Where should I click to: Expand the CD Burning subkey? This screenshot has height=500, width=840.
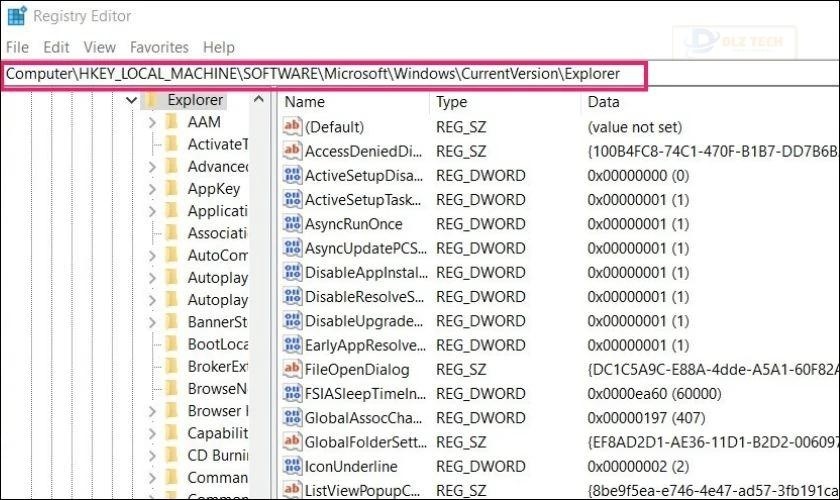point(152,455)
